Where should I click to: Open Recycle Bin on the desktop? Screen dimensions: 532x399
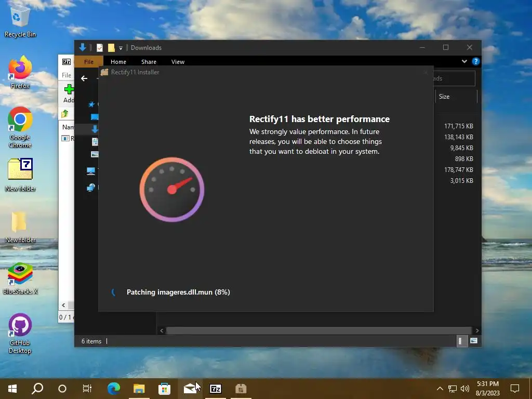20,21
